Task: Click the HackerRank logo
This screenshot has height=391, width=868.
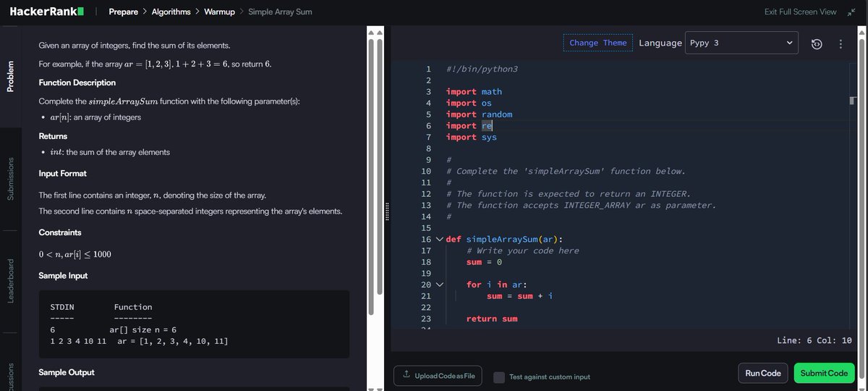Action: [47, 12]
